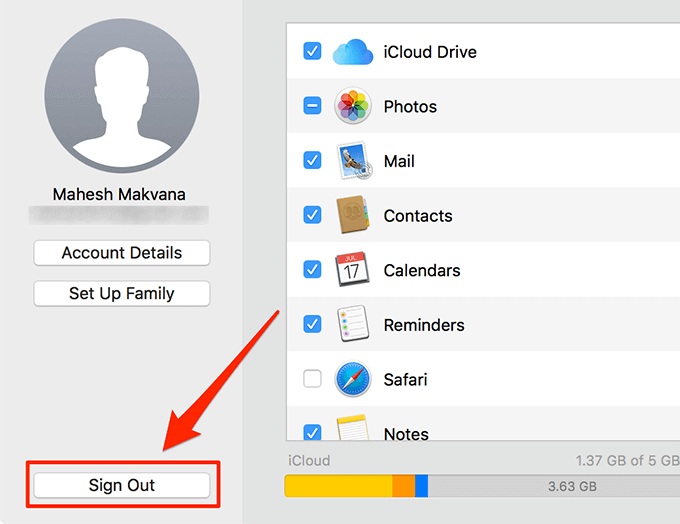Click the 3.63 GB free space label
The width and height of the screenshot is (680, 524).
[x=572, y=486]
